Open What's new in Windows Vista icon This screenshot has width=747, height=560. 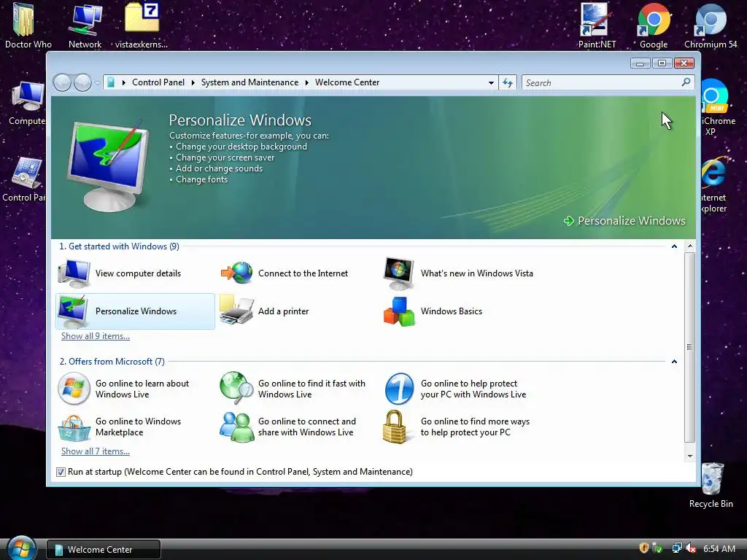(399, 273)
